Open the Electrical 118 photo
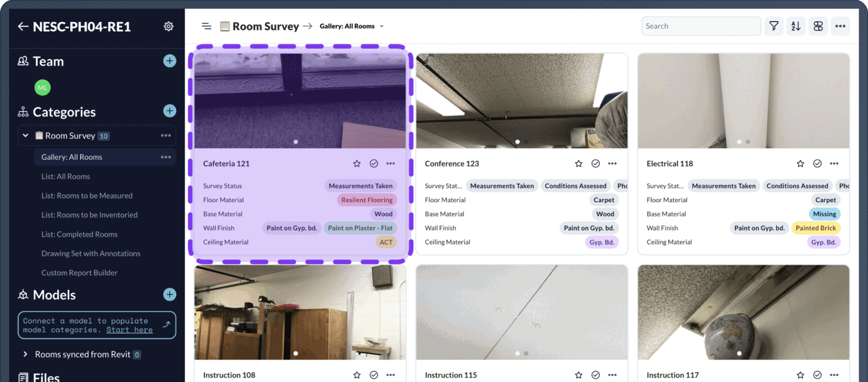The image size is (868, 382). 744,101
